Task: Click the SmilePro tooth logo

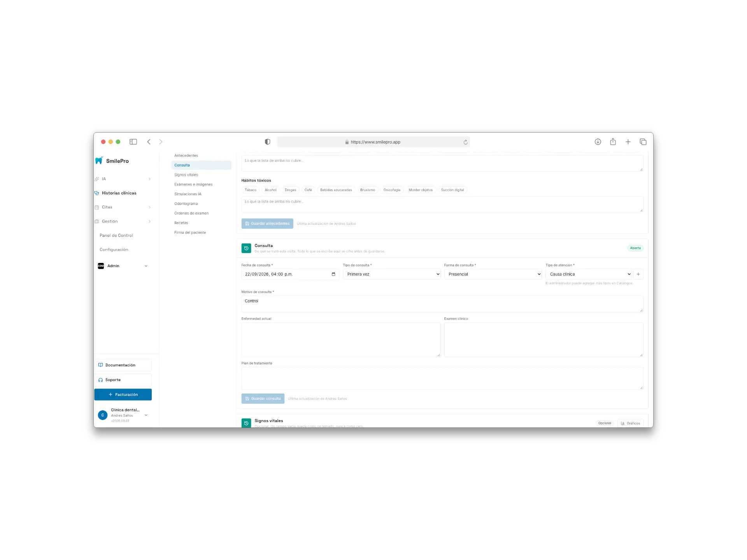Action: [99, 161]
